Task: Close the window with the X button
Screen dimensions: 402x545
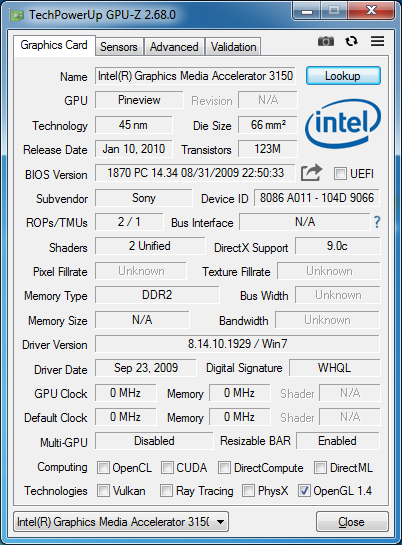Action: [x=372, y=11]
